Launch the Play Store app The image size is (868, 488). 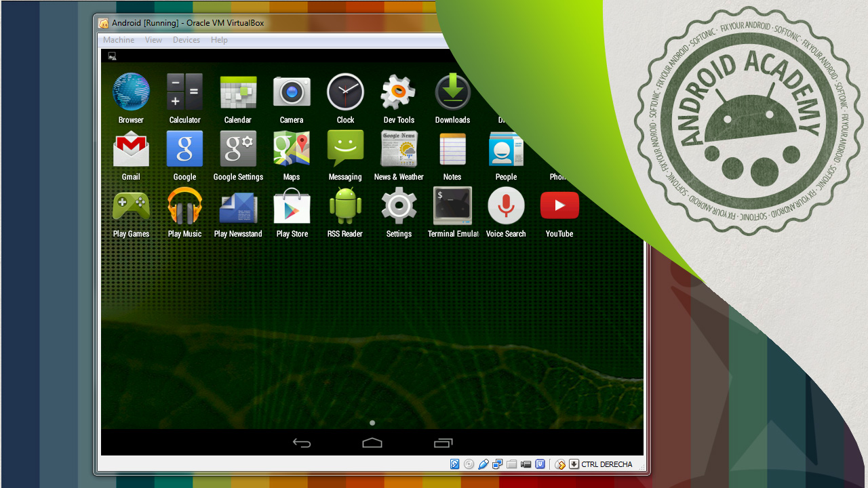[292, 207]
